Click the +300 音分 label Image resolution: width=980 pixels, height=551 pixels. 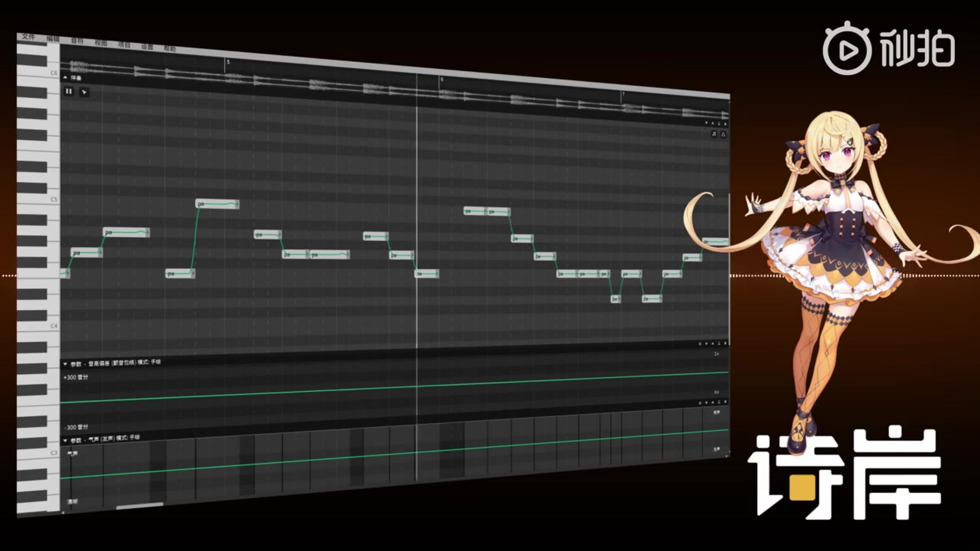76,377
